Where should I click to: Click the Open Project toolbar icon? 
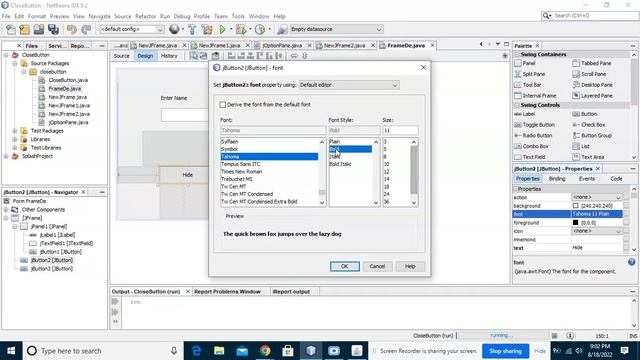[39, 29]
